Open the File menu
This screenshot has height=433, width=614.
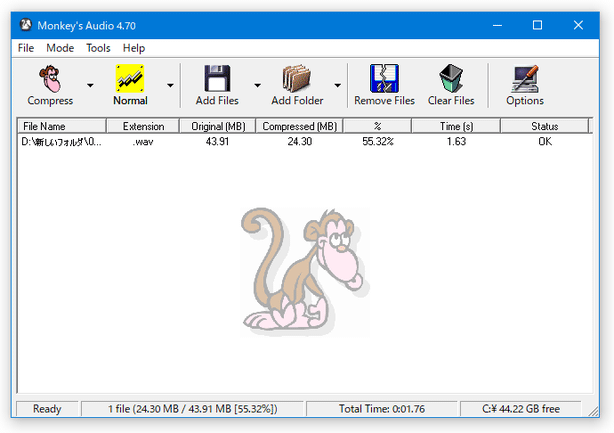coord(26,48)
